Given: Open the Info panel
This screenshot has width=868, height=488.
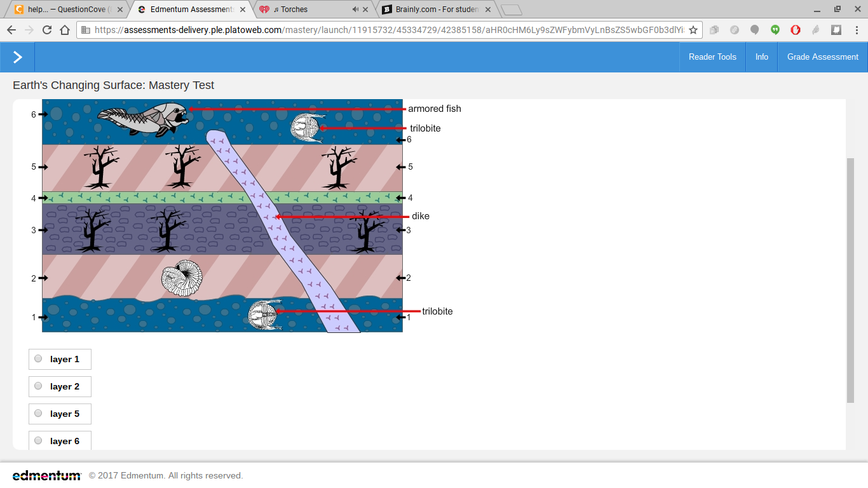Looking at the screenshot, I should [762, 57].
